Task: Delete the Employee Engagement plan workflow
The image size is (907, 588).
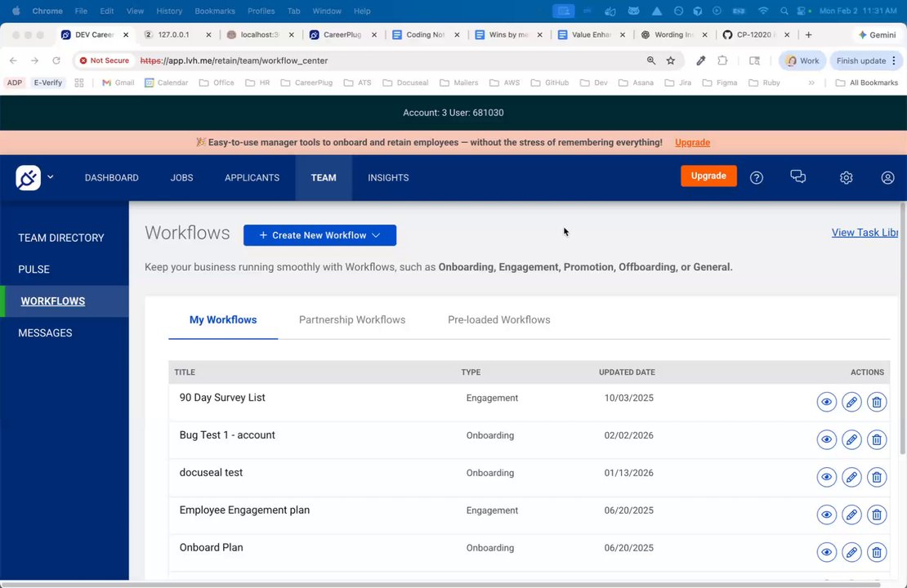Action: (x=876, y=514)
